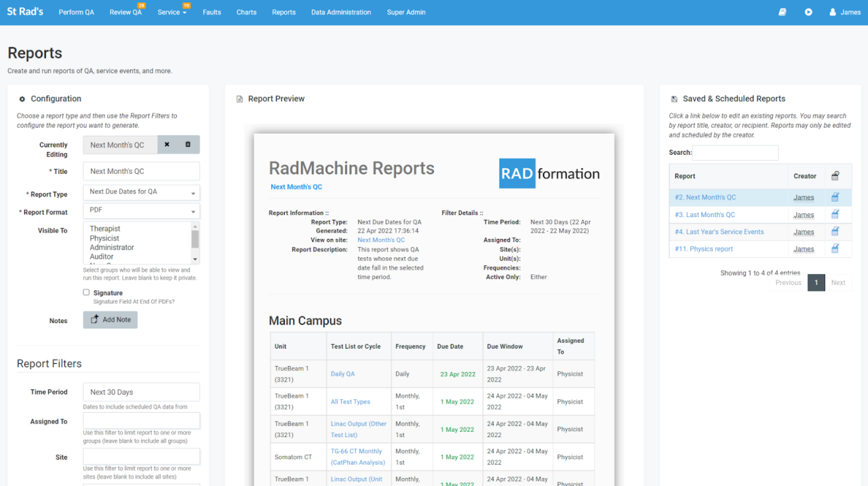Clear currently editing report via X icon
The image size is (868, 486).
click(x=165, y=145)
